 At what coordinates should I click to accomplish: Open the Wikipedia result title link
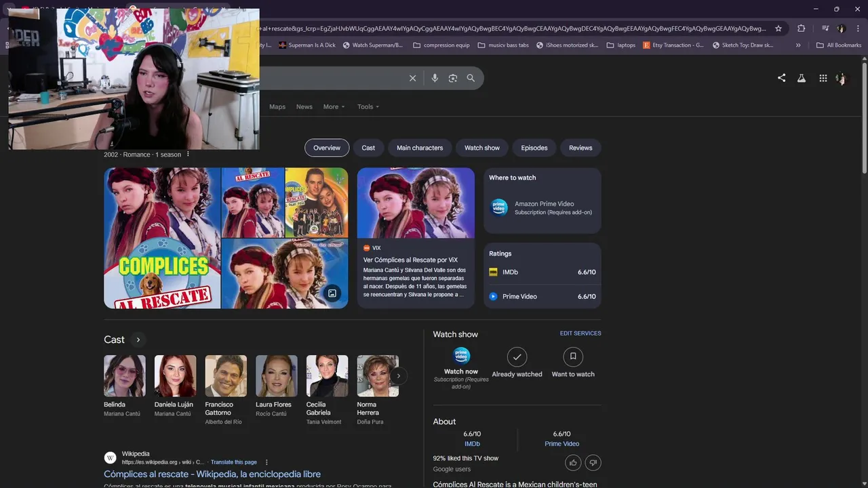click(x=212, y=474)
